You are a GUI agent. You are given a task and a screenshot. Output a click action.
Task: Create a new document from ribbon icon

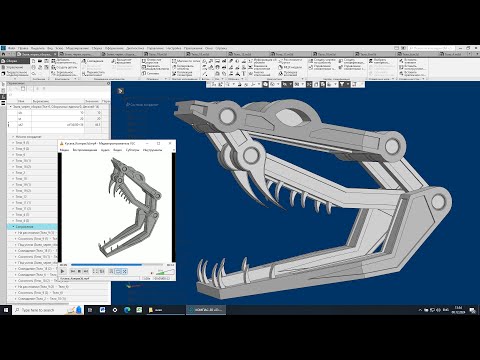click(x=33, y=61)
